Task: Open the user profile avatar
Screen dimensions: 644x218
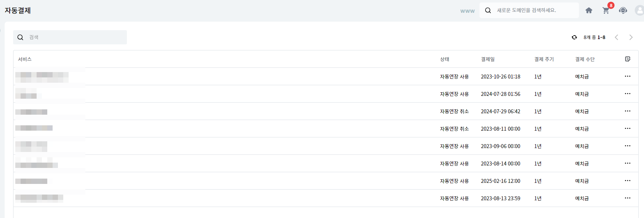Action: pyautogui.click(x=639, y=10)
